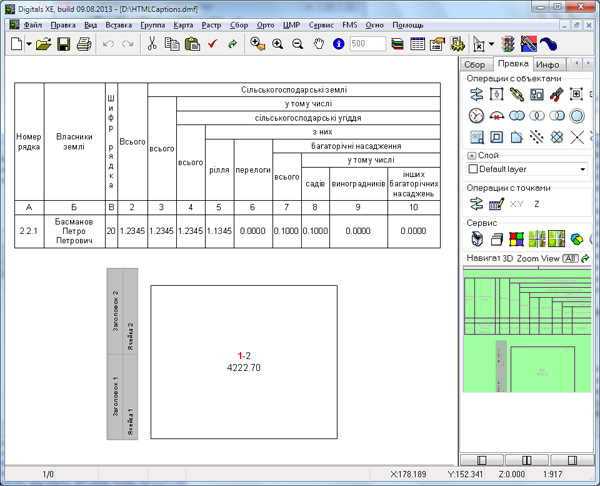The height and width of the screenshot is (486, 600).
Task: Click the red checkmark toolbar icon
Action: pyautogui.click(x=213, y=44)
